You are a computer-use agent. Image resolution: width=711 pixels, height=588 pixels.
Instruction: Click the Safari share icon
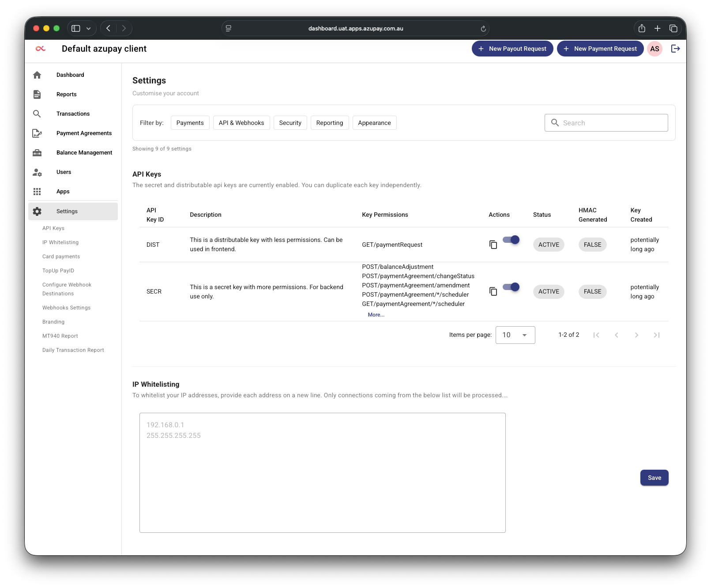[x=642, y=28]
